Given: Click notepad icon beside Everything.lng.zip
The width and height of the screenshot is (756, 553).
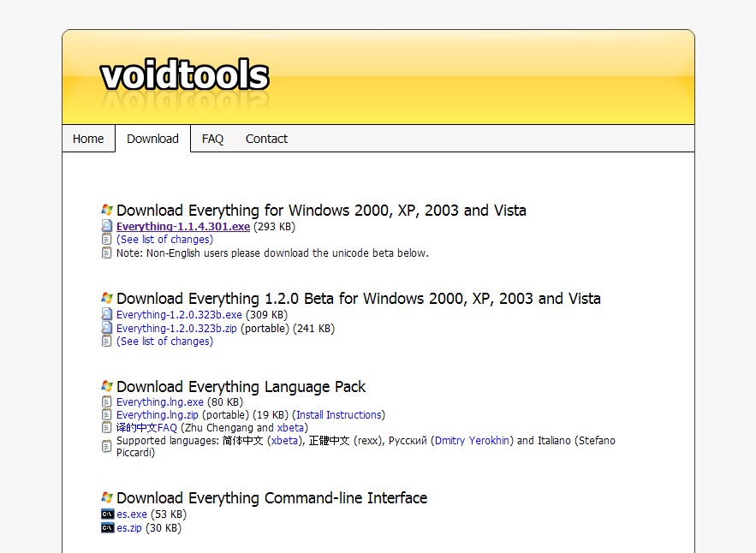Looking at the screenshot, I should pos(106,414).
